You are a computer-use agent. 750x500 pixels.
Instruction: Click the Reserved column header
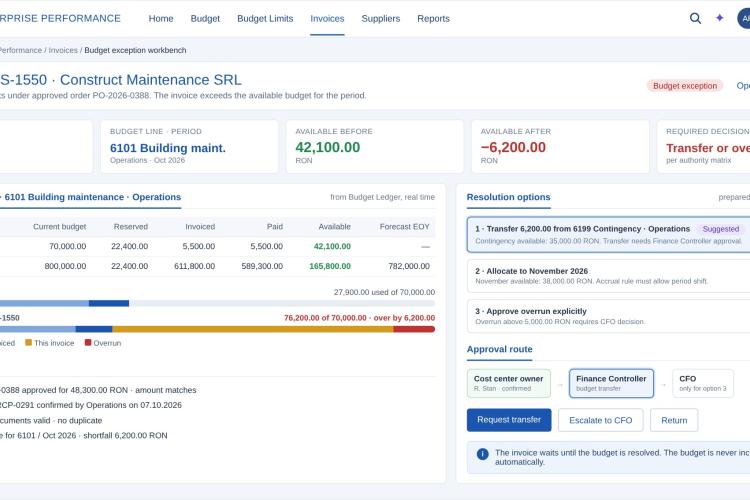click(131, 227)
